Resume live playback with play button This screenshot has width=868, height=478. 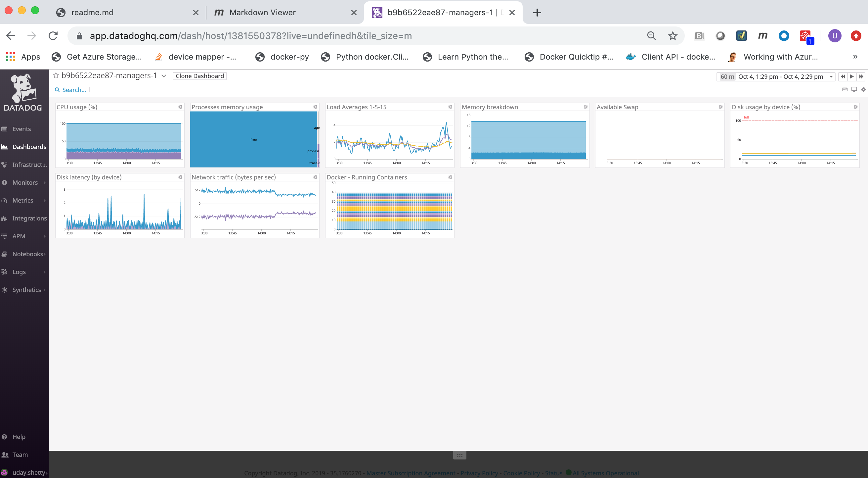click(852, 76)
